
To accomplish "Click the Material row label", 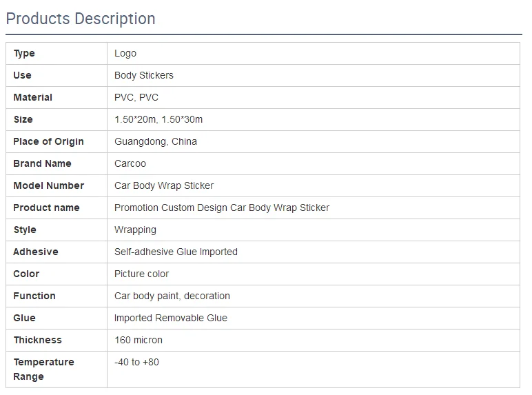I will [x=33, y=97].
